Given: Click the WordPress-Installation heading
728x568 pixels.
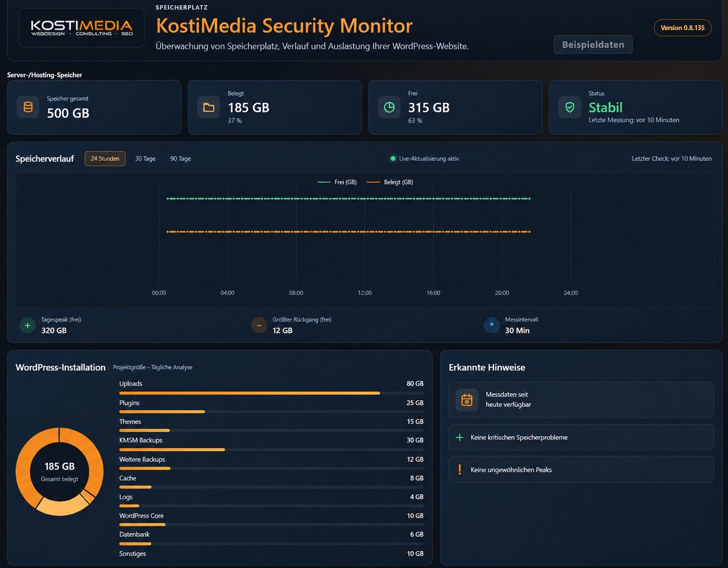Looking at the screenshot, I should point(60,367).
